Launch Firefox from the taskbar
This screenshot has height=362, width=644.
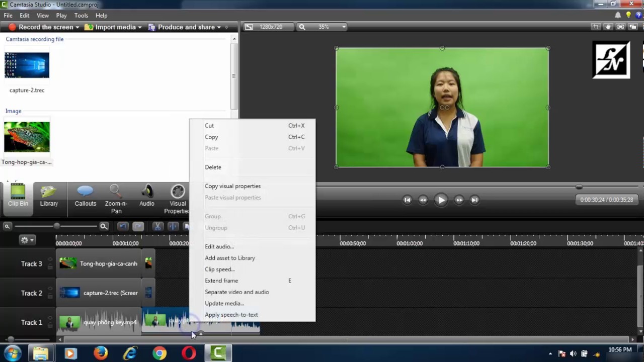101,353
